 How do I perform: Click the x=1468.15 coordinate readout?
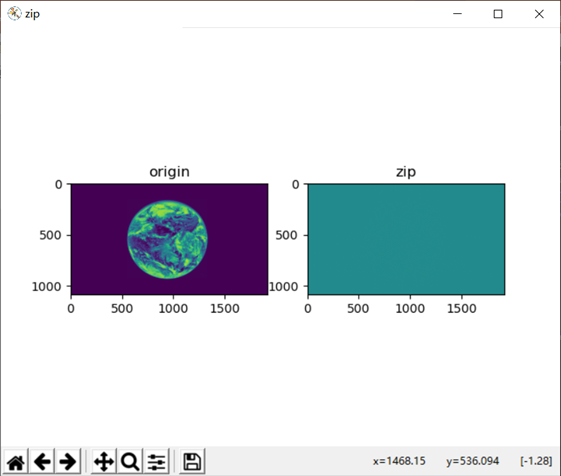[399, 461]
